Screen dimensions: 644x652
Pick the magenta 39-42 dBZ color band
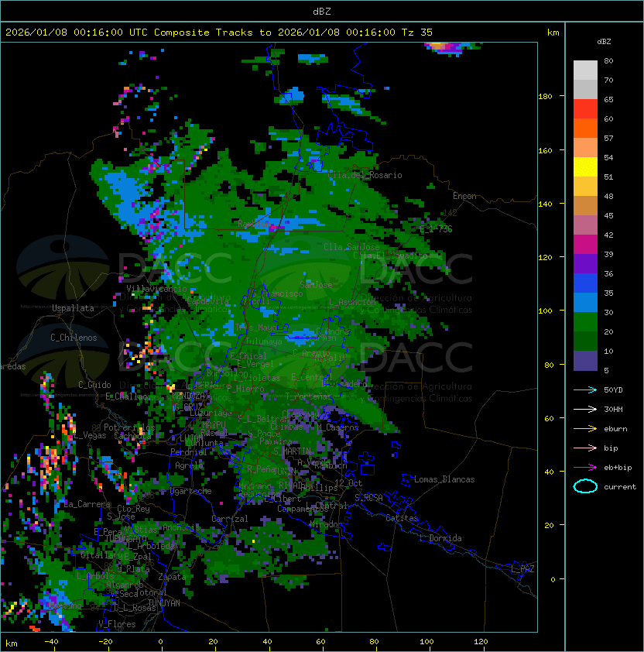click(585, 244)
